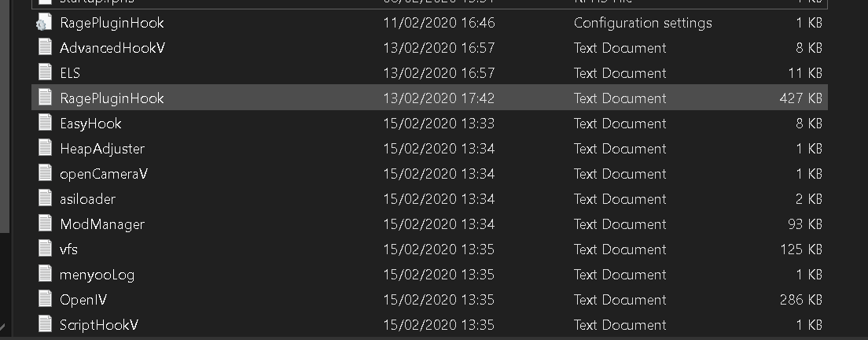Click the 11/02/2020 16:46 modified date
868x340 pixels.
coord(439,23)
